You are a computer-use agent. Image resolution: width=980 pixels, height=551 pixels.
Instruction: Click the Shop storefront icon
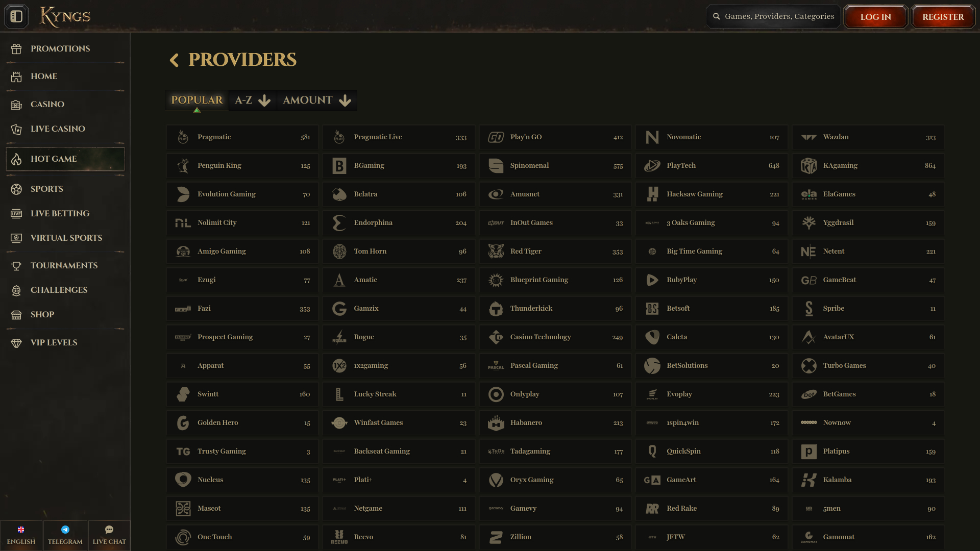coord(16,315)
